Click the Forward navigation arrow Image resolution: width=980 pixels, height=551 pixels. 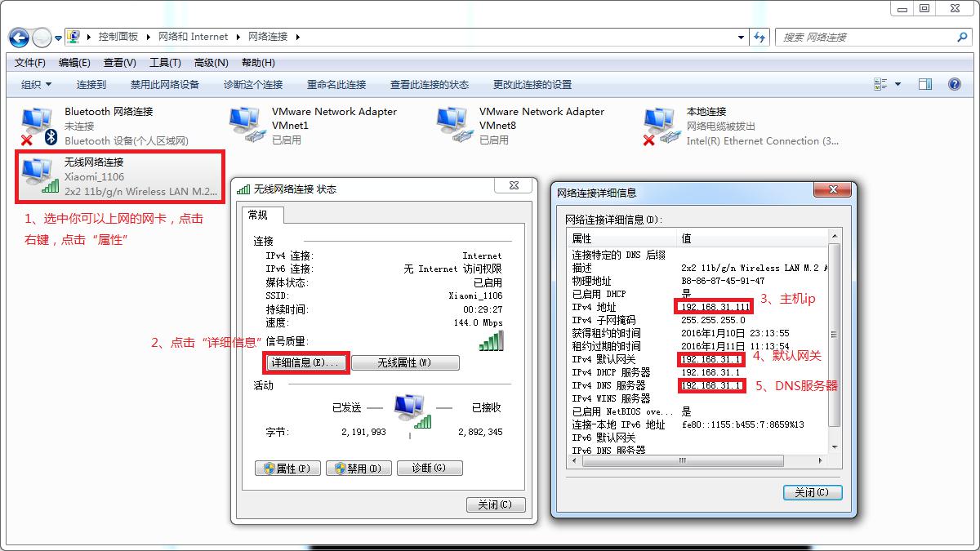click(x=42, y=37)
